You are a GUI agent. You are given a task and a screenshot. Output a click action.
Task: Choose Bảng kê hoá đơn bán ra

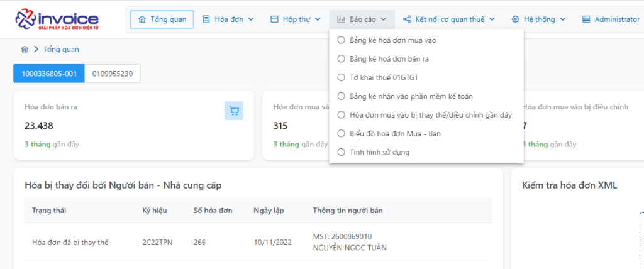pos(389,59)
